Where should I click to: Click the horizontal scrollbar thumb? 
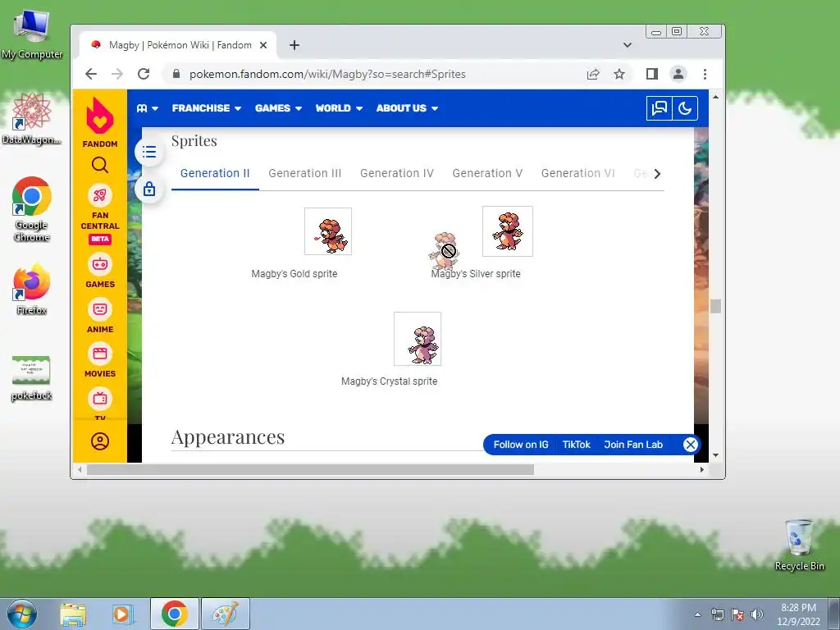(x=310, y=470)
